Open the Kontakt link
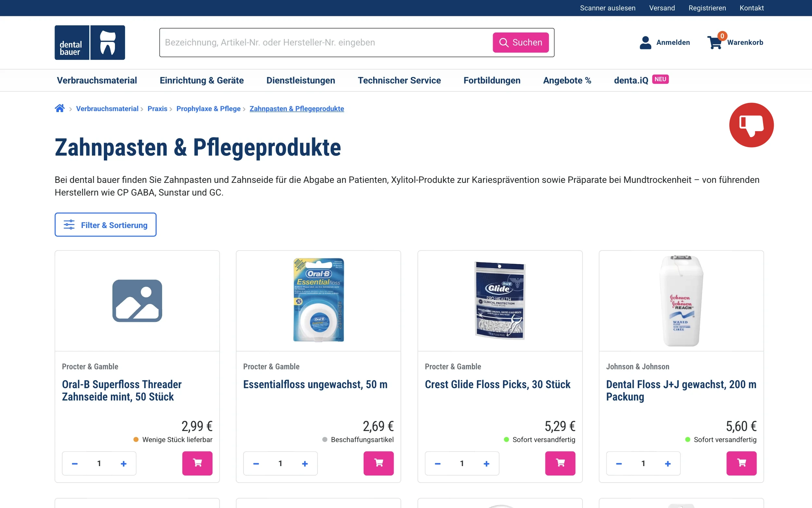The image size is (812, 508). coord(752,8)
